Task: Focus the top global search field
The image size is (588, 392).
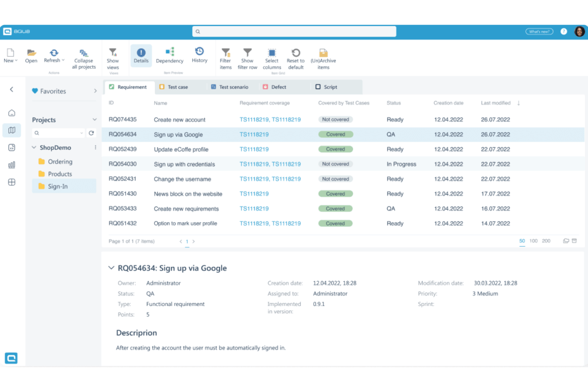Action: click(x=294, y=31)
